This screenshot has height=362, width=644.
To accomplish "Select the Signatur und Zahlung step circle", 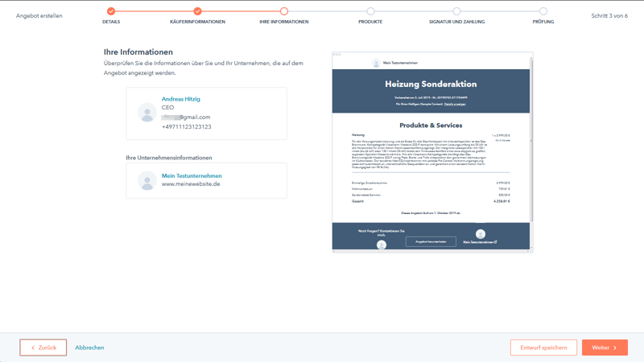I will point(456,11).
